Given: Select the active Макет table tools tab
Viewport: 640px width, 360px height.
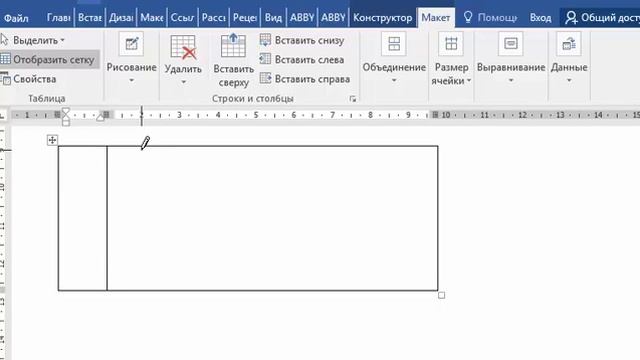Looking at the screenshot, I should 436,18.
